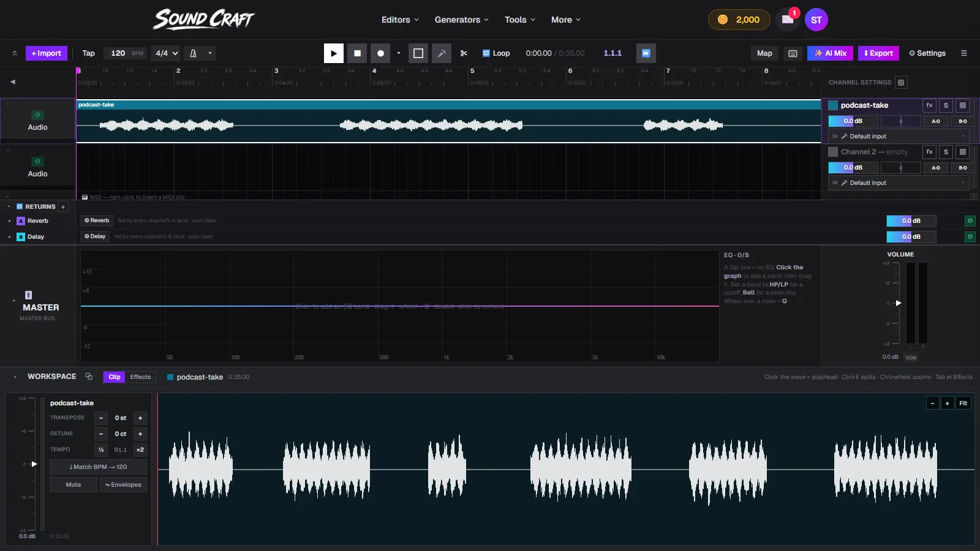This screenshot has height=551, width=980.
Task: Solo the podcast-take channel
Action: click(946, 105)
